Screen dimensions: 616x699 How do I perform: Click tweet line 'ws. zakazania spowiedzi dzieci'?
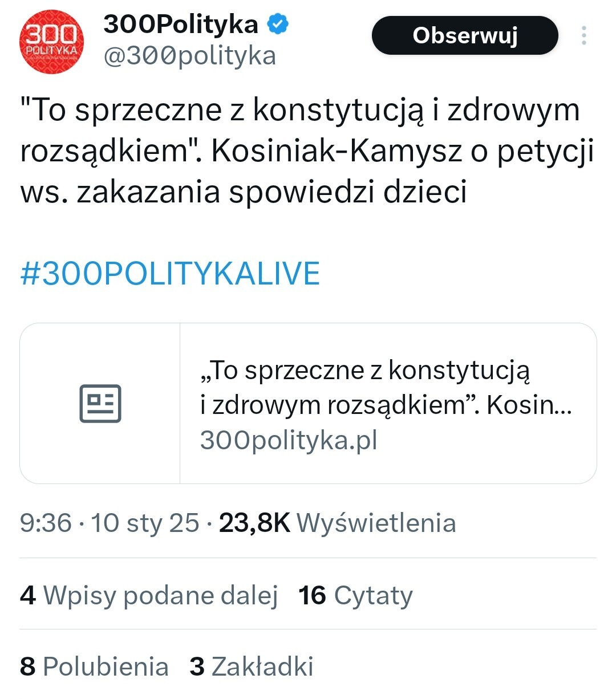pos(244,192)
